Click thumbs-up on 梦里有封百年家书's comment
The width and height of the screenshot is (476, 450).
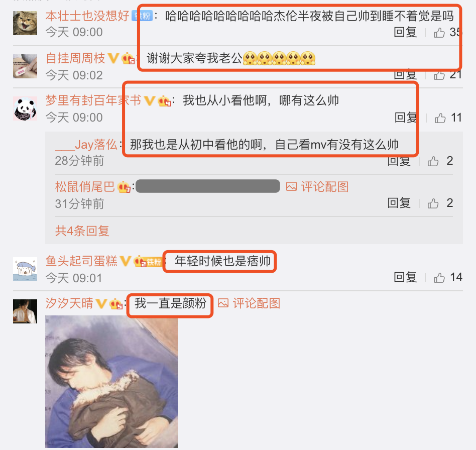click(440, 118)
